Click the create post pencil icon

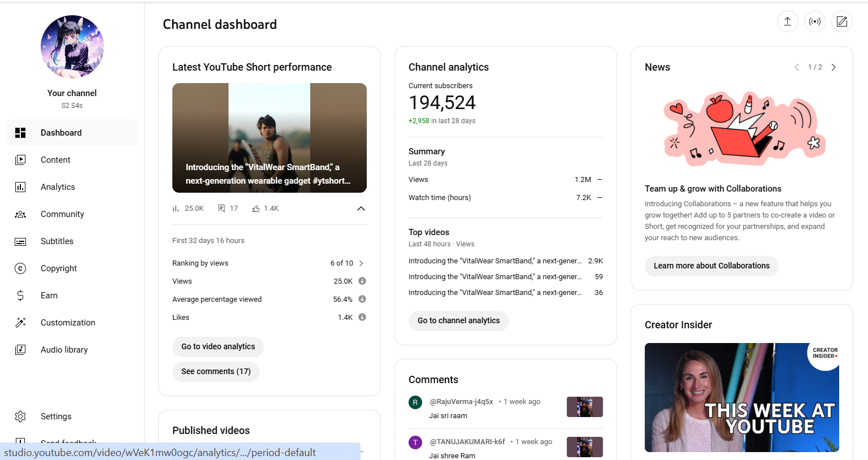(x=841, y=21)
